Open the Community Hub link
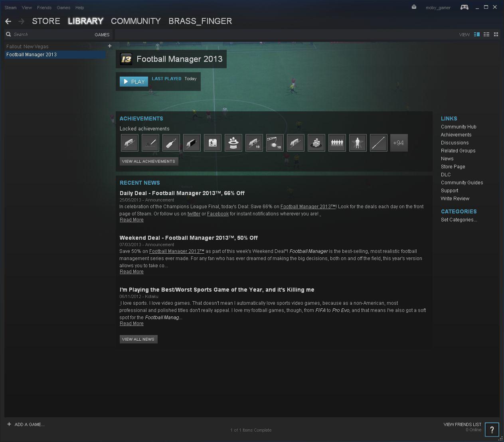The width and height of the screenshot is (504, 442). pos(459,127)
